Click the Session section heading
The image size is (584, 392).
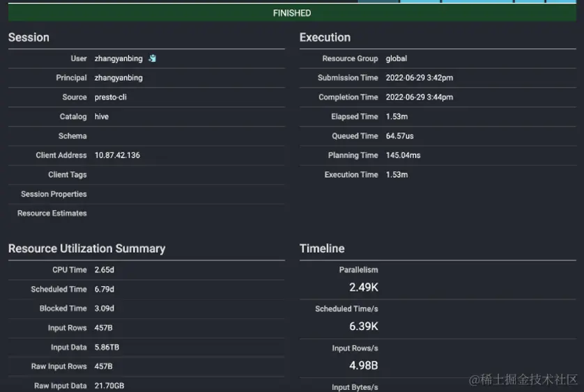coord(29,37)
